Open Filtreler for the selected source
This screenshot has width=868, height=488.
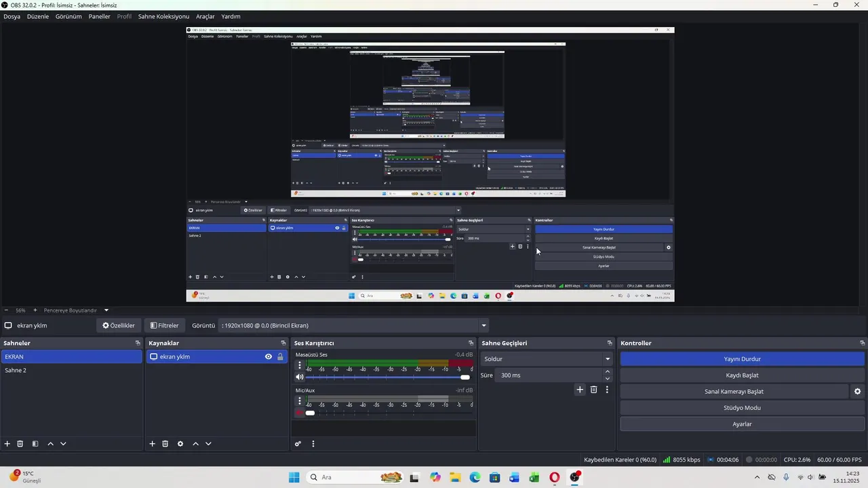click(164, 325)
